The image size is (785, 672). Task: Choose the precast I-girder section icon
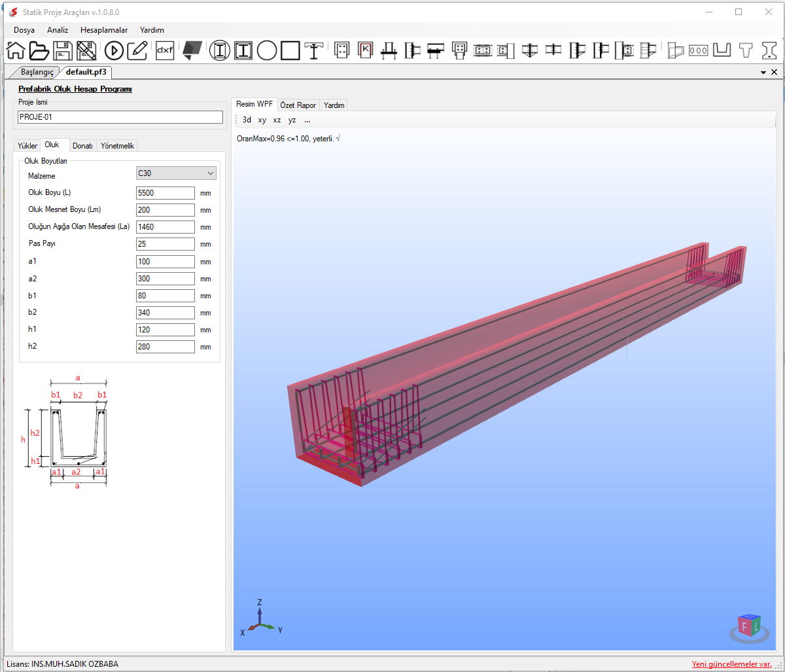pos(770,50)
